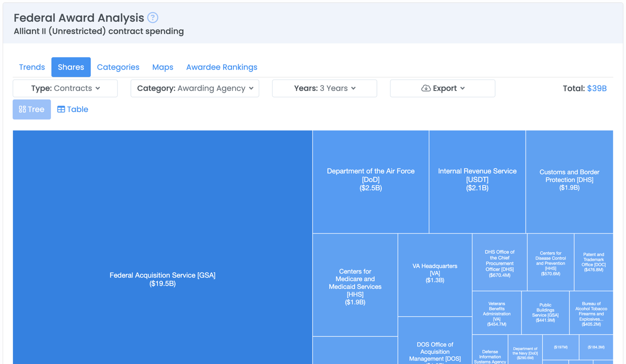
Task: Click the ($197M) treemap tile
Action: pos(561,347)
